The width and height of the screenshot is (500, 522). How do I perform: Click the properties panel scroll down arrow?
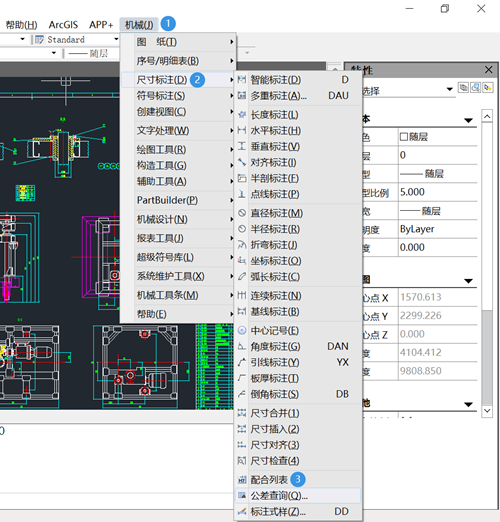click(x=487, y=411)
